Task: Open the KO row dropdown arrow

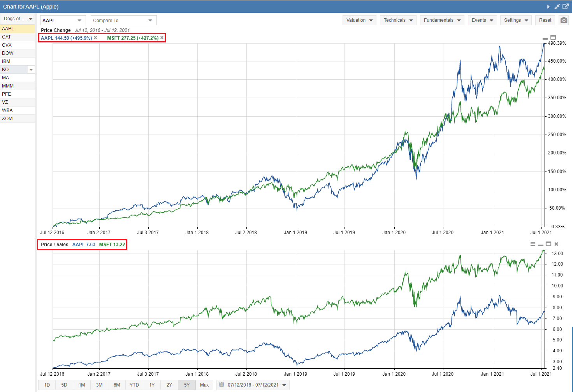Action: (31, 70)
